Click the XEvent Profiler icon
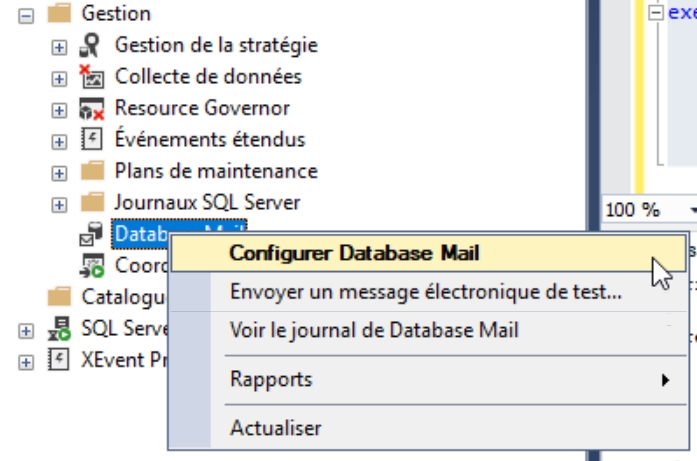This screenshot has width=697, height=461. coord(60,360)
